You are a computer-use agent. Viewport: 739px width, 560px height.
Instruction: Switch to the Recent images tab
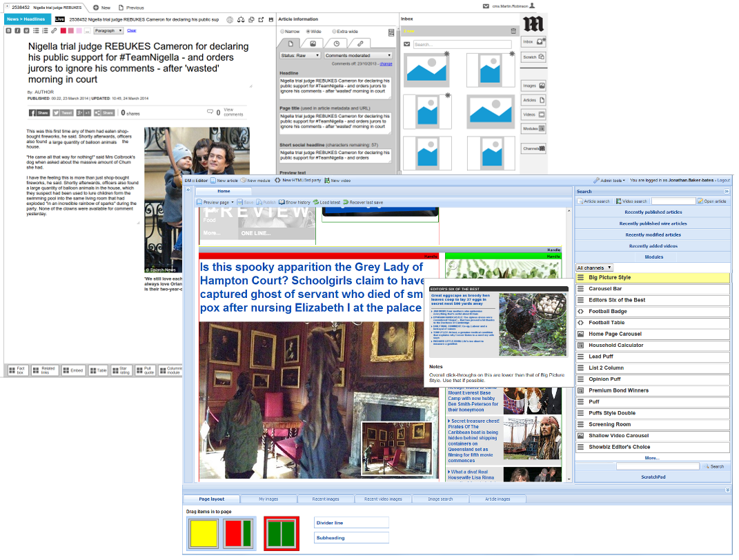(x=326, y=499)
